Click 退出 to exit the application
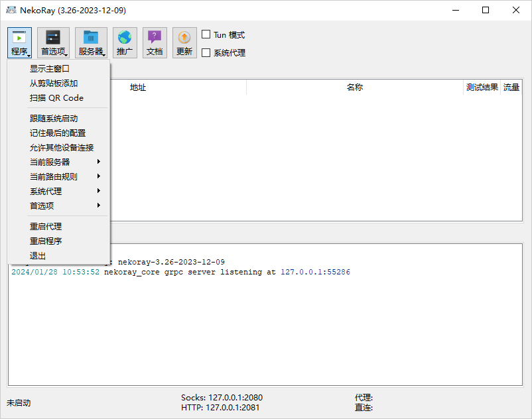Viewport: 532px width, 419px height. pyautogui.click(x=37, y=255)
